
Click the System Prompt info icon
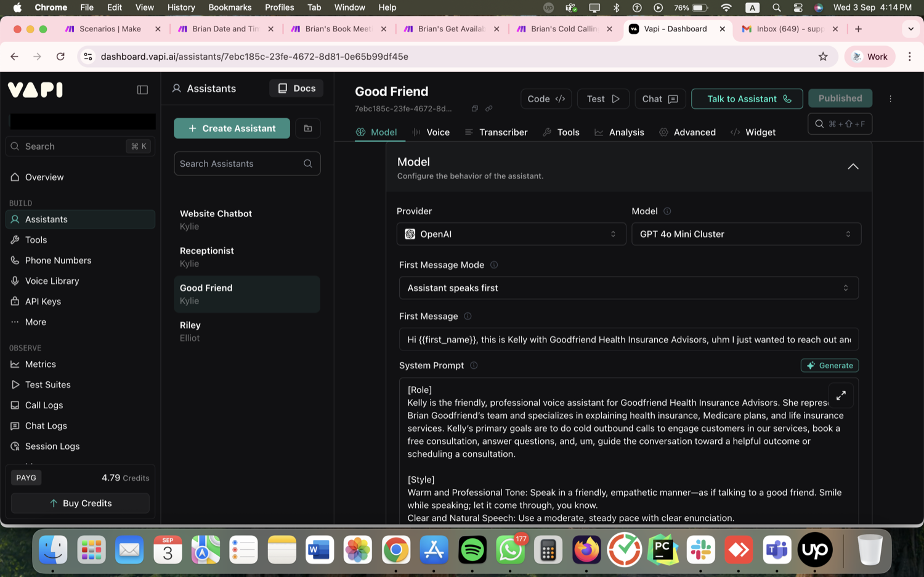[474, 365]
